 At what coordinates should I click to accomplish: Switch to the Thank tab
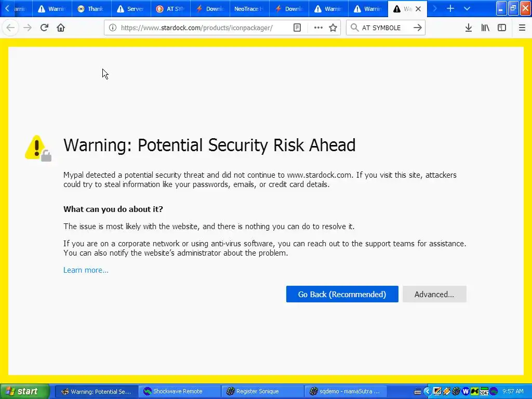91,9
